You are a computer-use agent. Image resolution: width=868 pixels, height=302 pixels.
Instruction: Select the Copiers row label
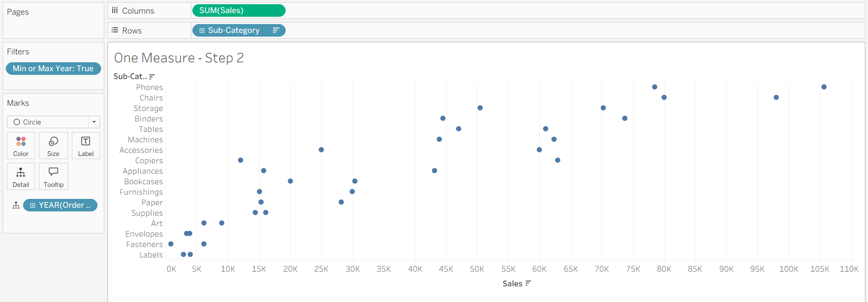[x=149, y=161]
